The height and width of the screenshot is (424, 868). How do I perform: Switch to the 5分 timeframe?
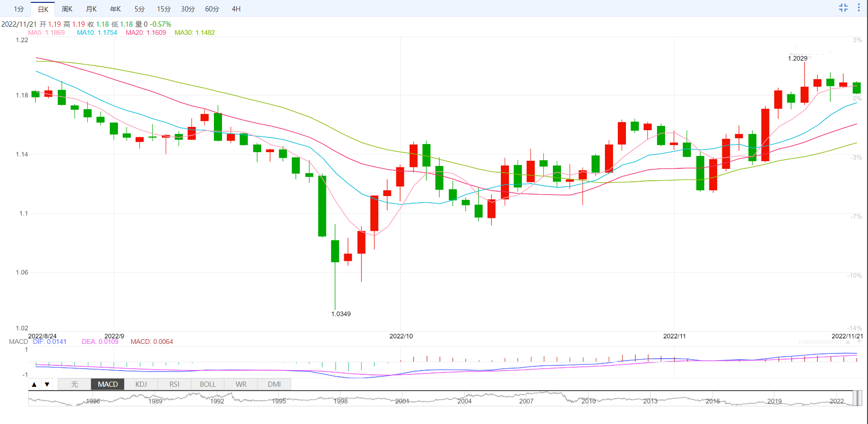(x=139, y=9)
